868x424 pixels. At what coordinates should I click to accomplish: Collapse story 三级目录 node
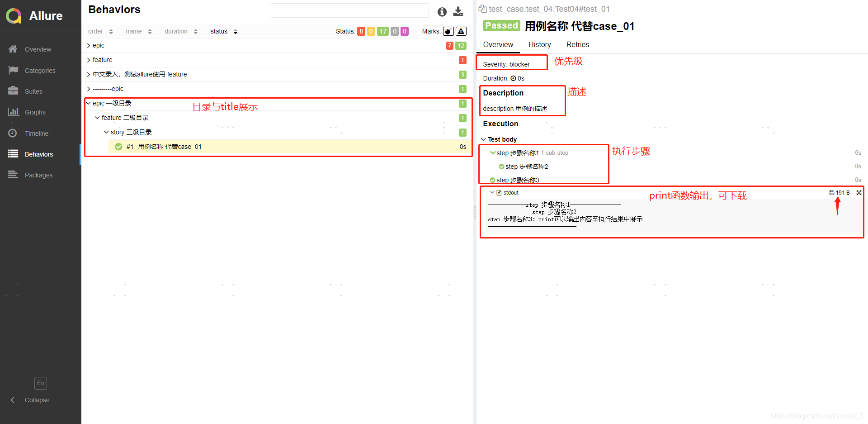[106, 132]
